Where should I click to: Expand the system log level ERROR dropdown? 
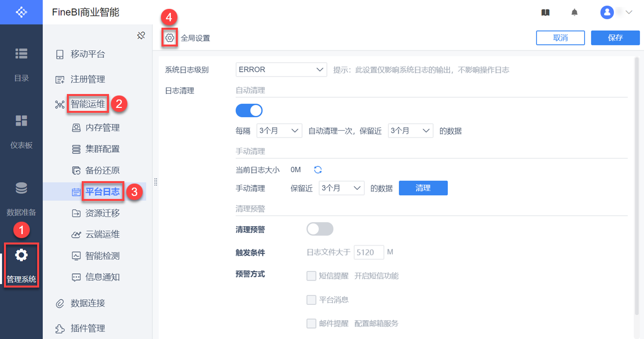281,70
